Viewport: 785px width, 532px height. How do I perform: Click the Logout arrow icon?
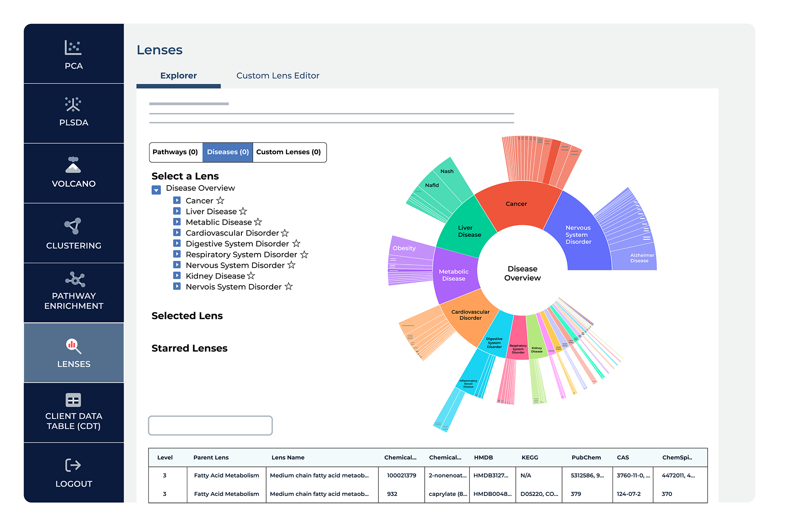pyautogui.click(x=73, y=465)
